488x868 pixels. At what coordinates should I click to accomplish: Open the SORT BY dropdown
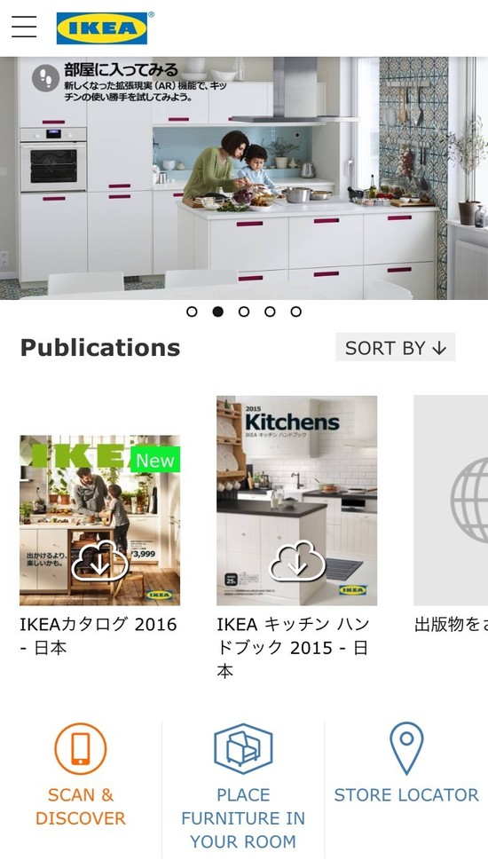point(395,347)
